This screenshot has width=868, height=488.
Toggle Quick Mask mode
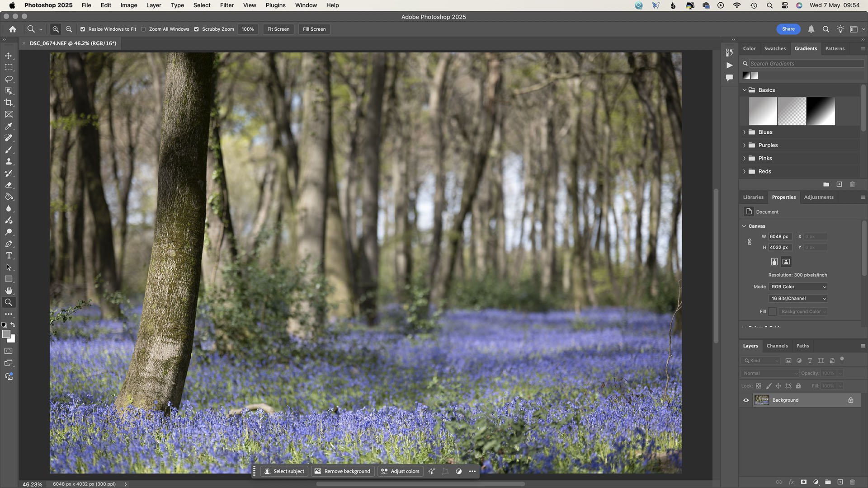tap(9, 351)
